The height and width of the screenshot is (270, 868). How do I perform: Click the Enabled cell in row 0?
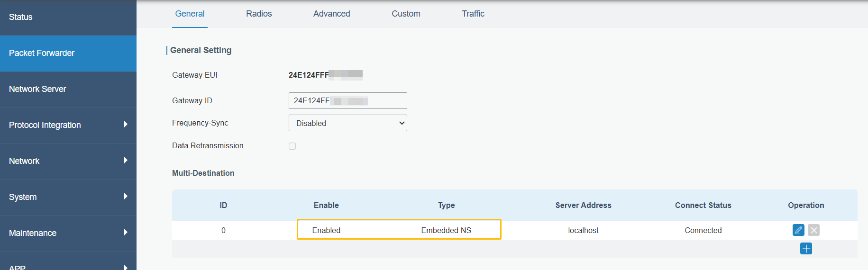tap(326, 230)
